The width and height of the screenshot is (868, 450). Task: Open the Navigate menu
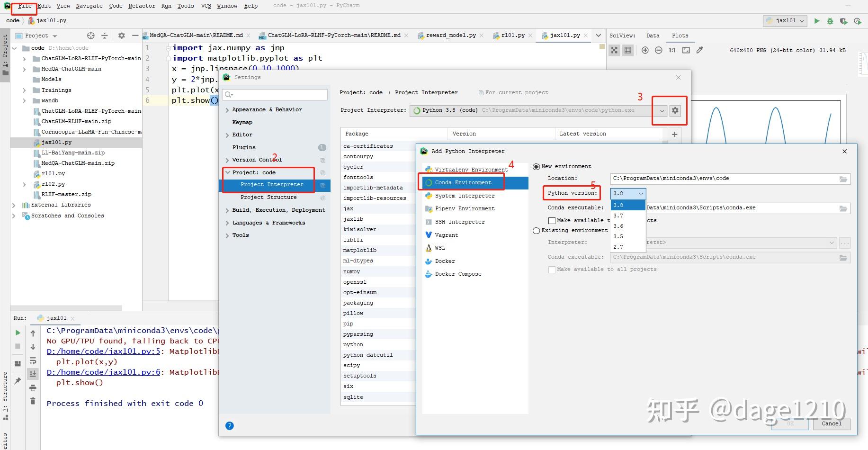(89, 6)
